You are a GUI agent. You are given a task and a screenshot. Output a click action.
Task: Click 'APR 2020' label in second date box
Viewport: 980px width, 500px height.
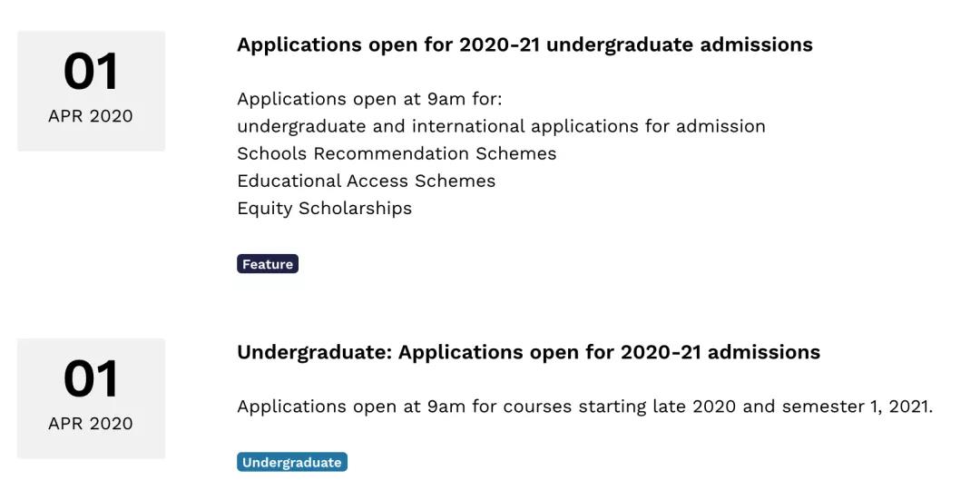(91, 424)
